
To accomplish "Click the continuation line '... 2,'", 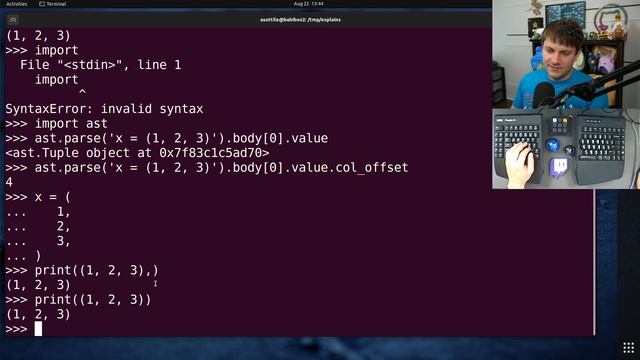I will pyautogui.click(x=38, y=227).
